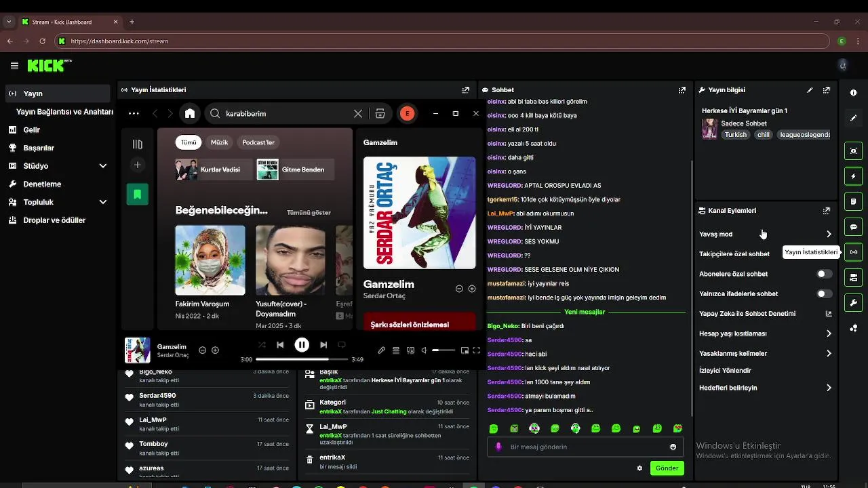Expand Stüdyo menu in sidebar
The image size is (868, 488).
tap(103, 166)
